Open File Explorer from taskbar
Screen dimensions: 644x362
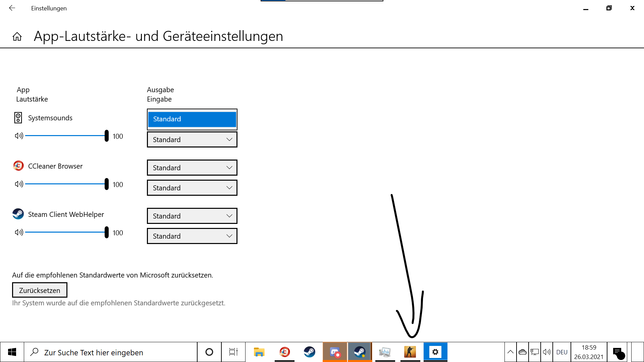coord(259,352)
